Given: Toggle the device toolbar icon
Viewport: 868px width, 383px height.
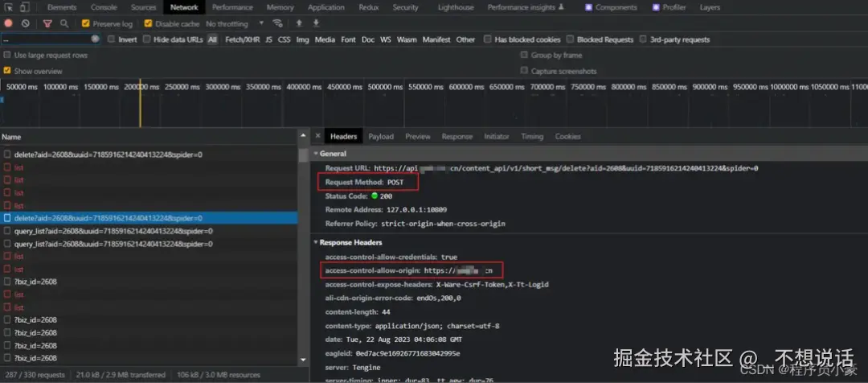Looking at the screenshot, I should point(25,8).
